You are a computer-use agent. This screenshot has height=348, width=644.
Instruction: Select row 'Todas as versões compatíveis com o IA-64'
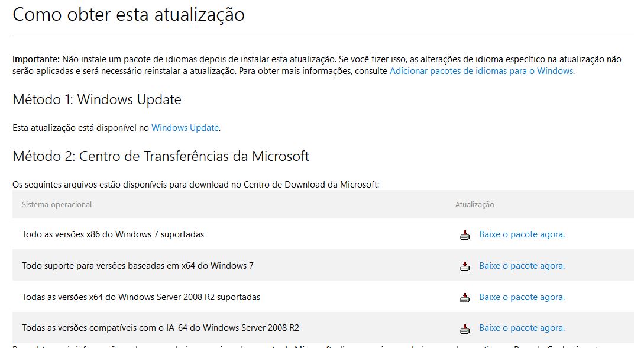point(323,328)
